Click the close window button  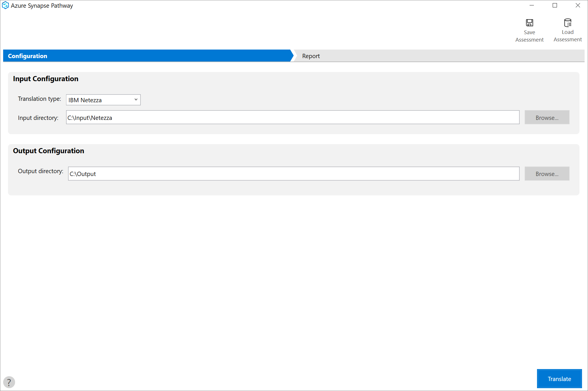(578, 5)
